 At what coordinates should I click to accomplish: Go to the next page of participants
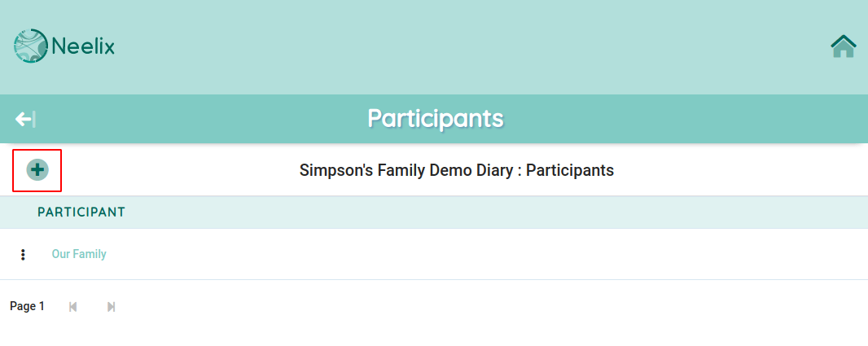(112, 307)
